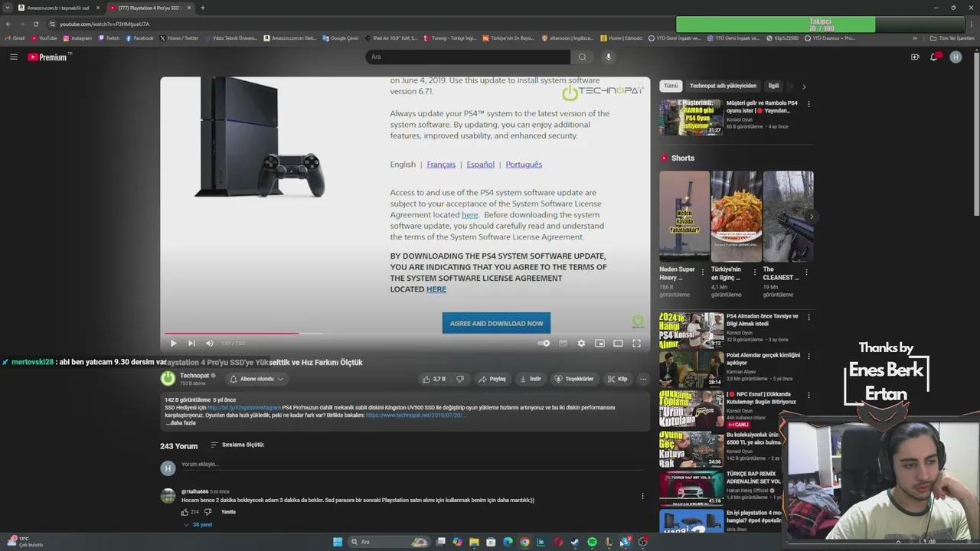Select the Tümü filter chip
This screenshot has height=551, width=980.
tap(671, 86)
